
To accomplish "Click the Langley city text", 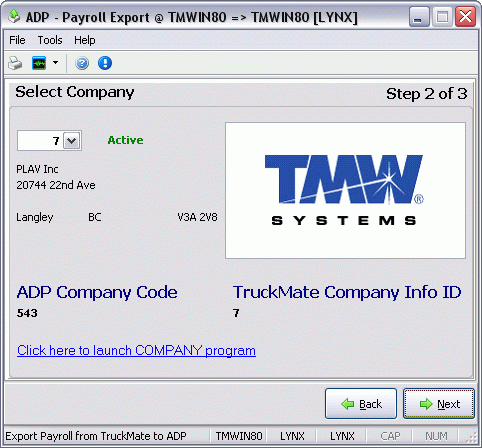I will pyautogui.click(x=35, y=217).
